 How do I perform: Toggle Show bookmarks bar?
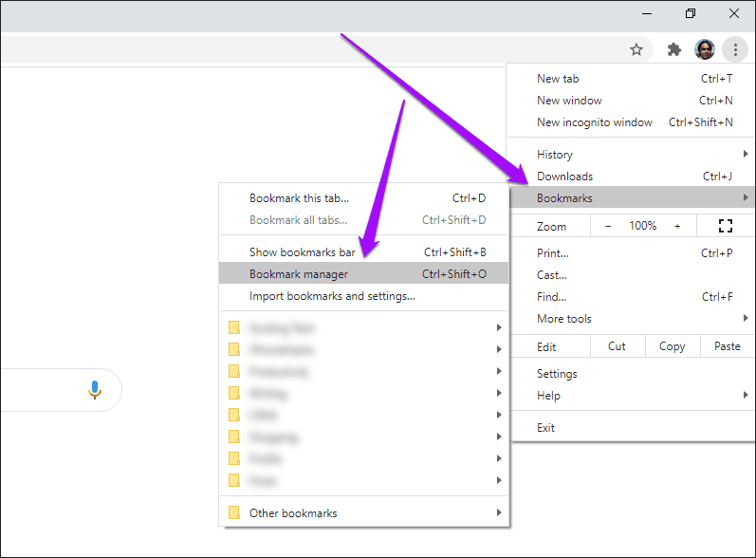(364, 252)
